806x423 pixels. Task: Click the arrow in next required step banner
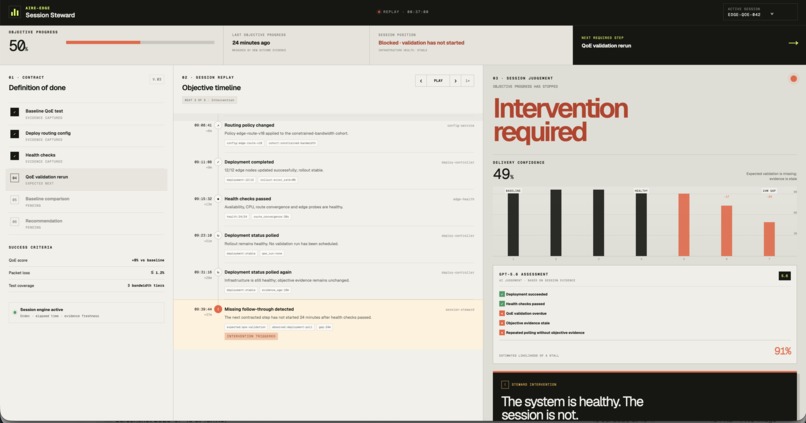(x=793, y=43)
